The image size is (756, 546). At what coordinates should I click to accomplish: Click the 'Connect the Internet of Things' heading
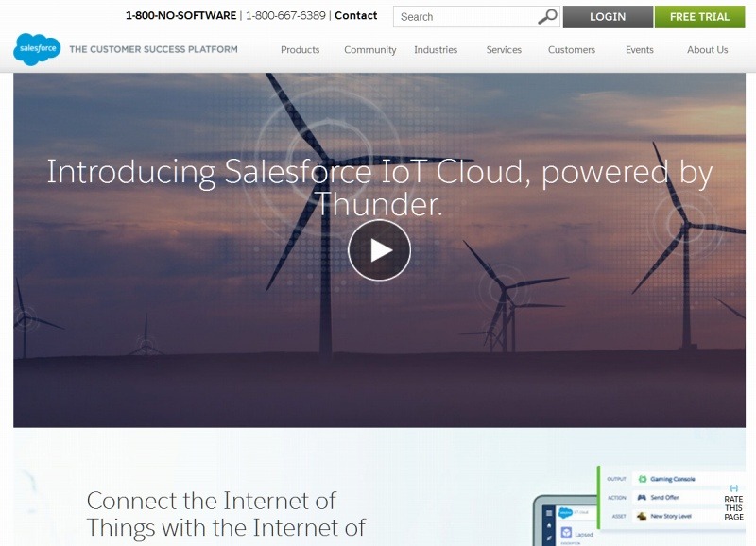click(x=226, y=514)
